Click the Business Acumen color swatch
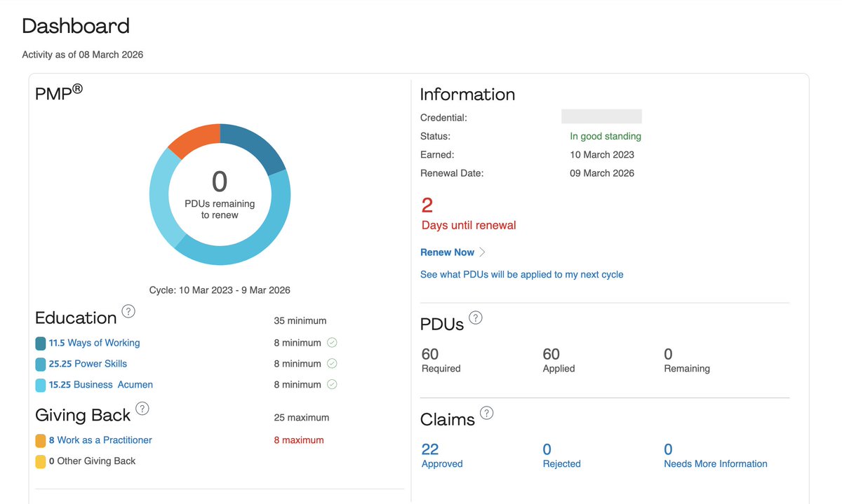The image size is (842, 504). click(x=41, y=385)
